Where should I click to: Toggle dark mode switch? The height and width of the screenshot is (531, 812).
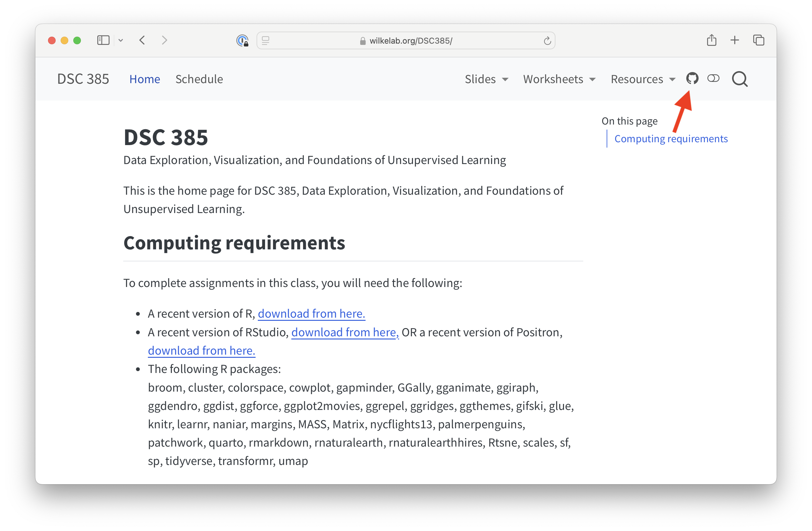click(713, 78)
